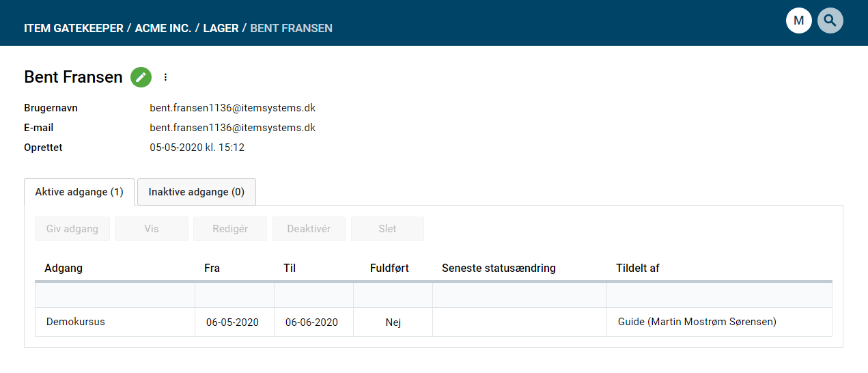Navigate to ACME INC. breadcrumb
This screenshot has width=868, height=373.
coord(163,29)
